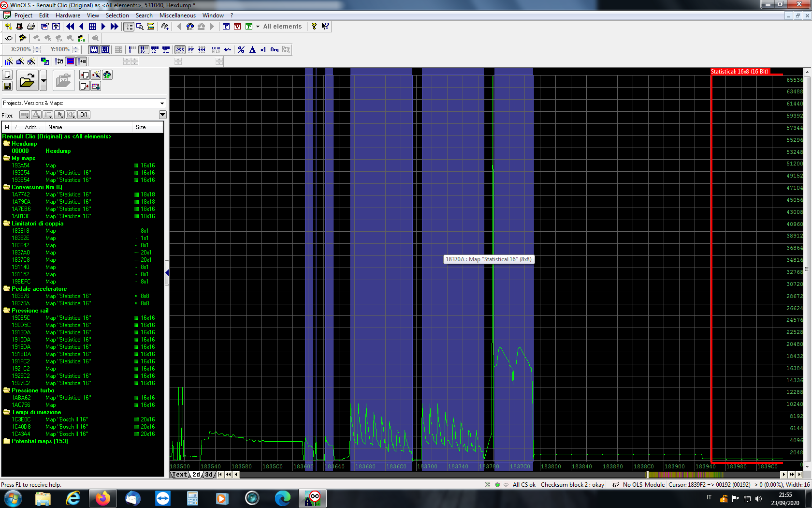812x508 pixels.
Task: Click the percent difference display icon
Action: tap(241, 49)
